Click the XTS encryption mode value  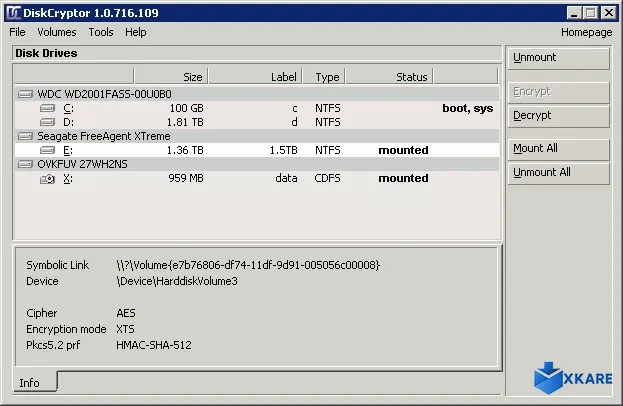[x=125, y=329]
